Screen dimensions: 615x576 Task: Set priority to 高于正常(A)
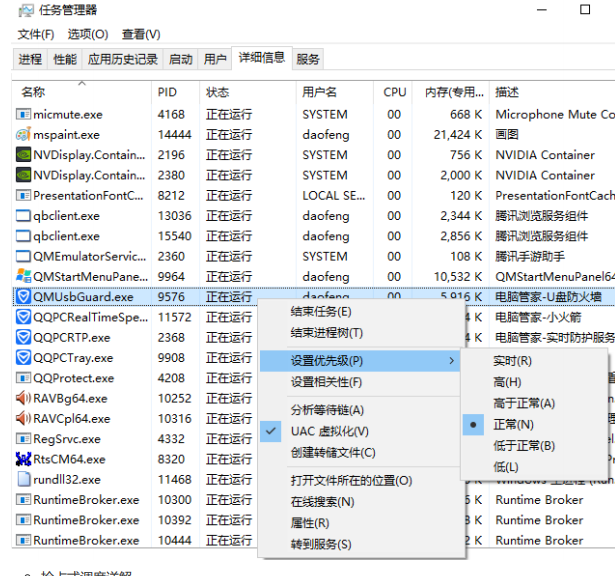[x=534, y=403]
